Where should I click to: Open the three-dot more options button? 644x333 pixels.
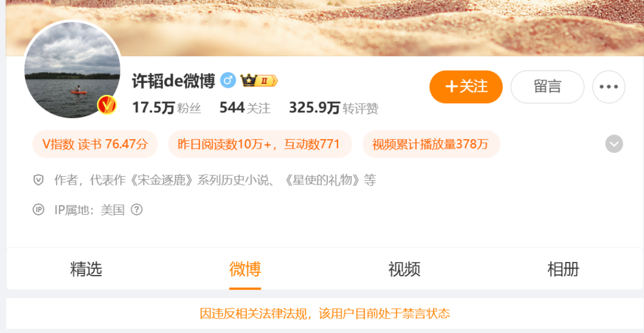click(x=609, y=87)
